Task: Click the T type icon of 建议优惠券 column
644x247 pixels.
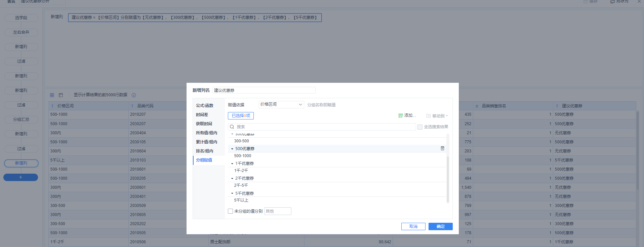Action: tap(557, 106)
